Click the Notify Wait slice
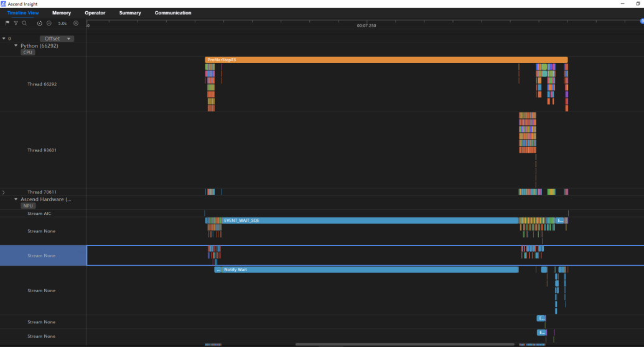The height and width of the screenshot is (347, 644). pyautogui.click(x=370, y=270)
